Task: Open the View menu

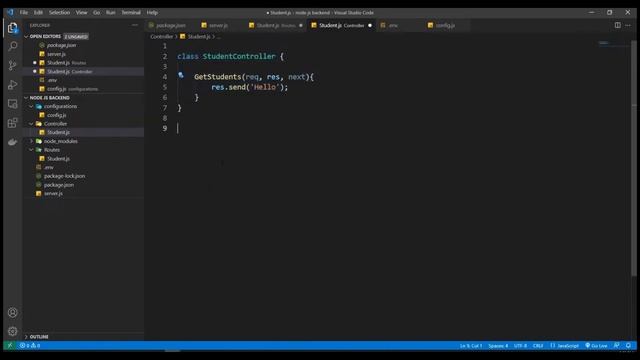Action: [81, 13]
